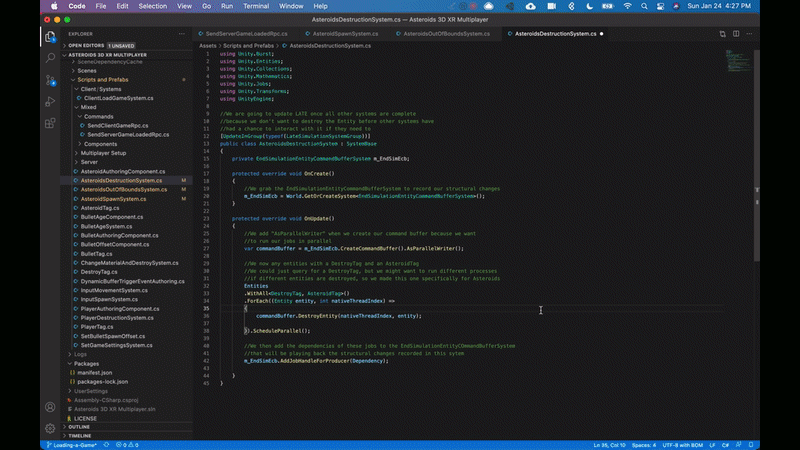Click the UTF-8 with BOM encoding selector

tap(685, 445)
